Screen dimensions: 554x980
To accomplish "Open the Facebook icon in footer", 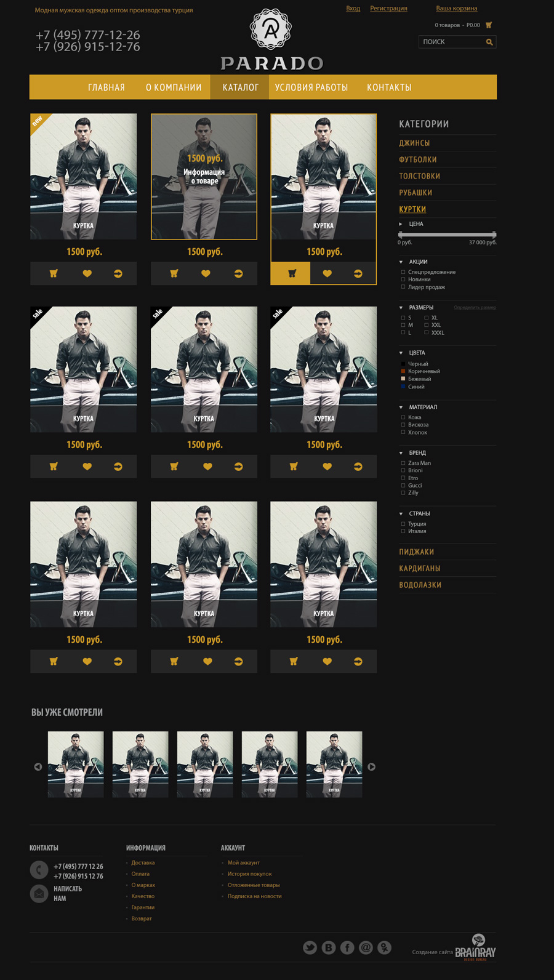I will click(x=347, y=947).
